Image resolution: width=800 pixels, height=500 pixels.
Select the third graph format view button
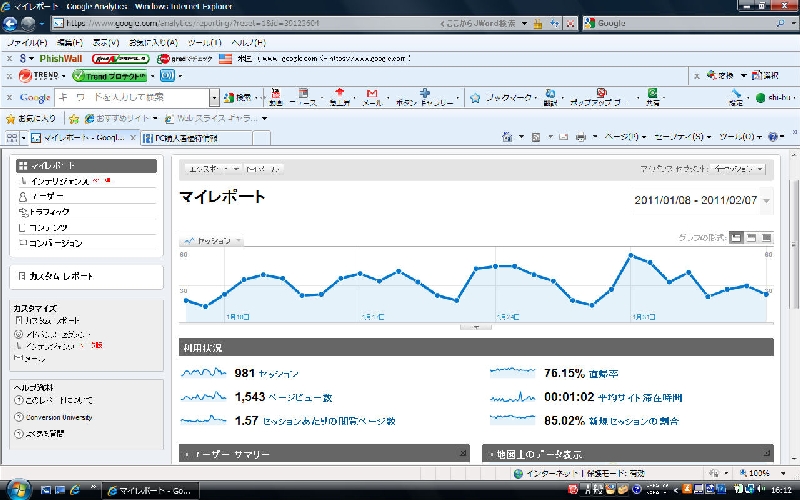click(766, 238)
